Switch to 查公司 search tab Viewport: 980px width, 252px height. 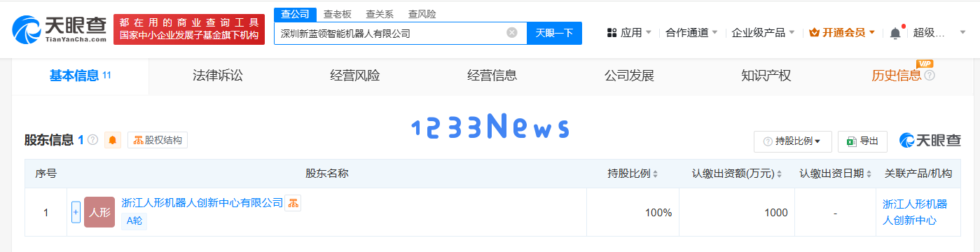(295, 14)
